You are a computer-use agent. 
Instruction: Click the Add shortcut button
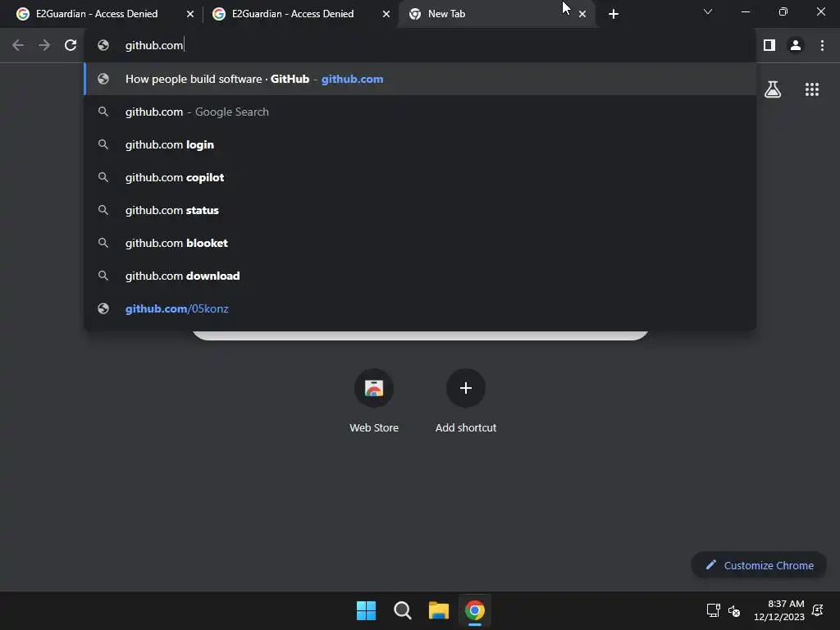(x=466, y=400)
